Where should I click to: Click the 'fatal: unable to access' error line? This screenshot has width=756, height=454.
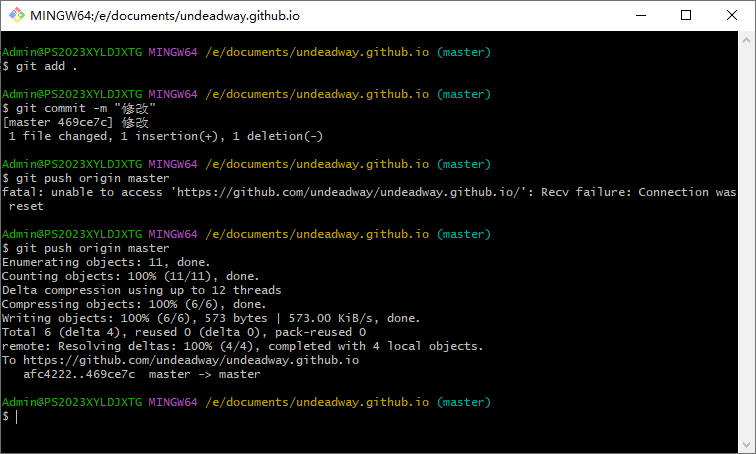click(x=369, y=192)
